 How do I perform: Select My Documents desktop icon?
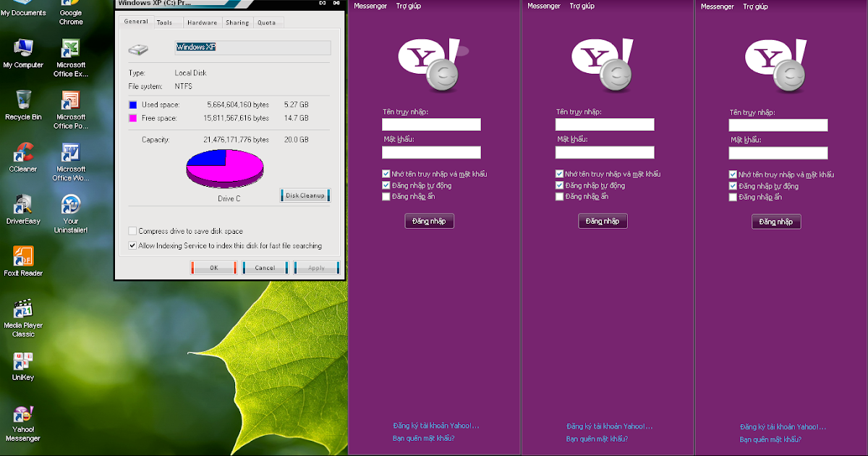[x=23, y=9]
